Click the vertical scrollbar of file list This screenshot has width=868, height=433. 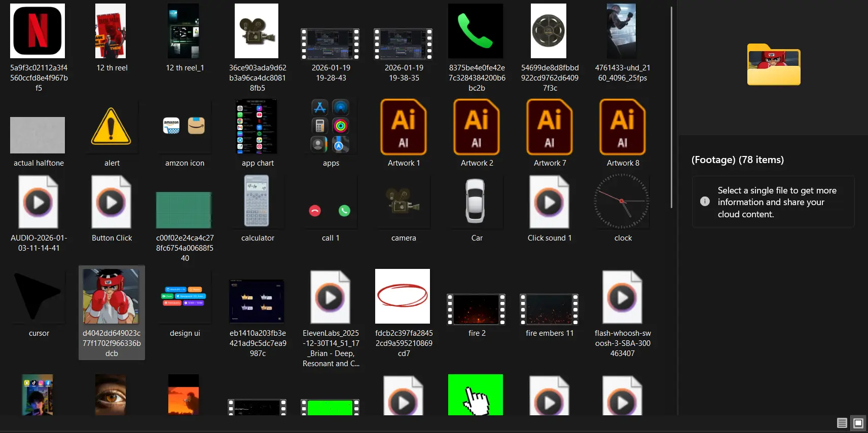coord(672,106)
